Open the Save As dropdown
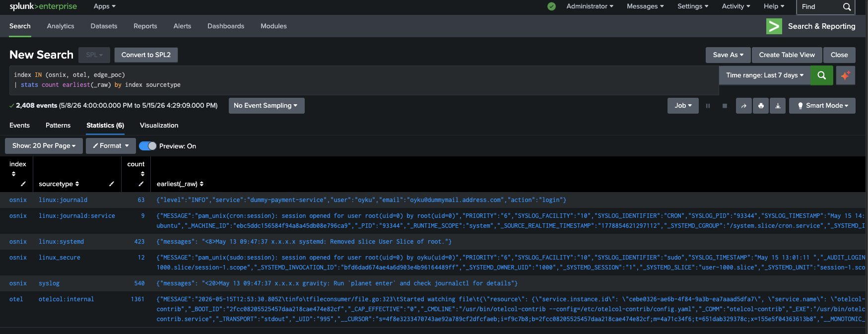 coord(728,55)
